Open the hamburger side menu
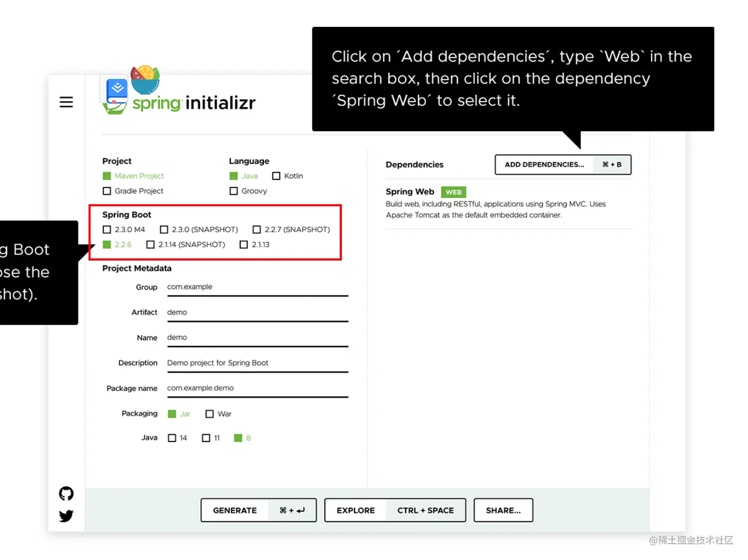This screenshot has height=560, width=748. click(x=66, y=102)
